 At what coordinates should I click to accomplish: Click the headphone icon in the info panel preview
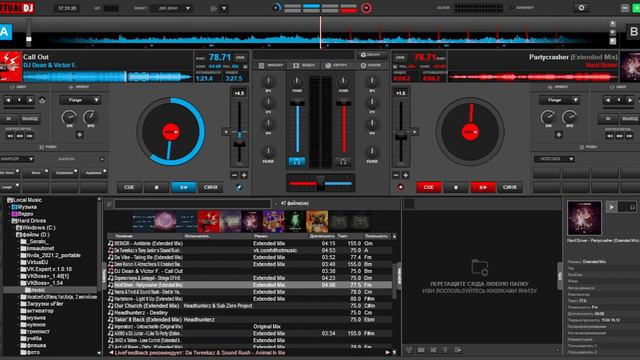632,207
